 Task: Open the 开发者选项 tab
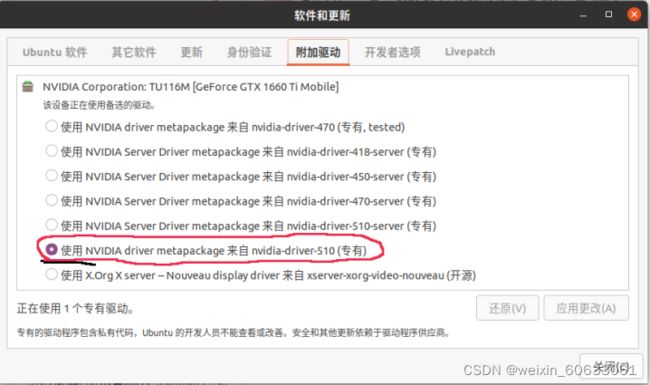393,52
